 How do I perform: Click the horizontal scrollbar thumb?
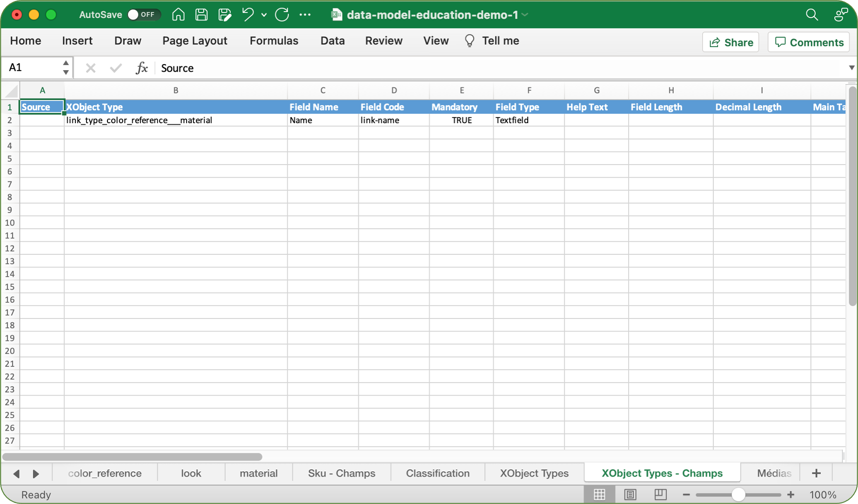(132, 457)
